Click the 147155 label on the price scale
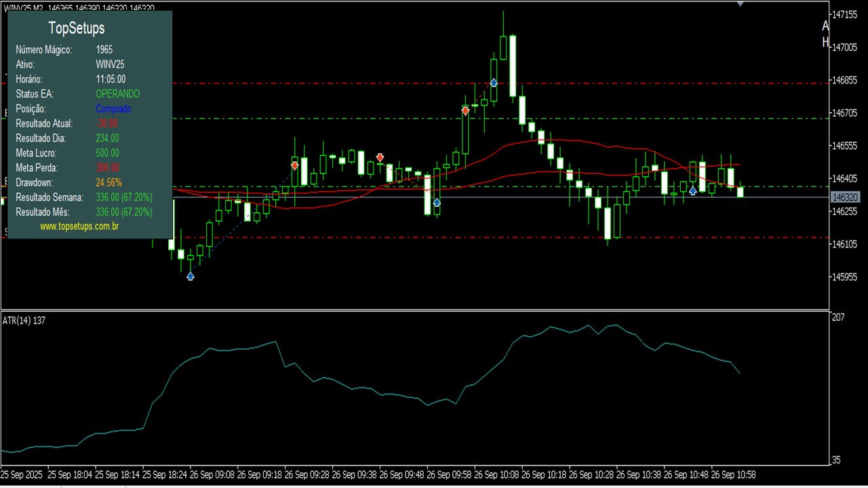868x488 pixels. pos(846,14)
